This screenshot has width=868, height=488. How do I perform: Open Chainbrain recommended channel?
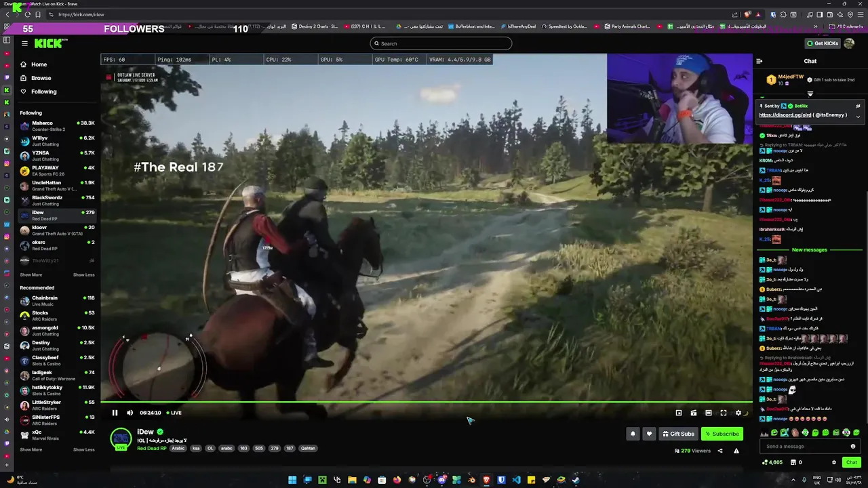click(57, 301)
